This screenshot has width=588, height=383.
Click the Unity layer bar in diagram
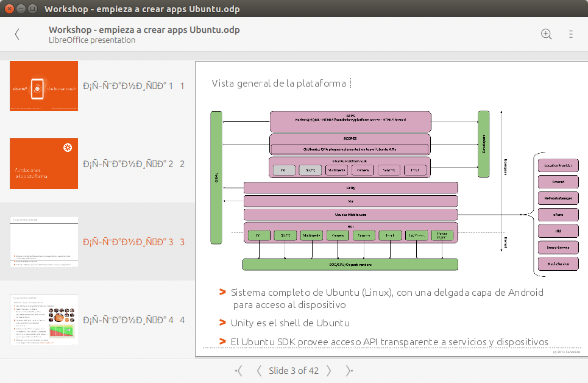(x=350, y=188)
